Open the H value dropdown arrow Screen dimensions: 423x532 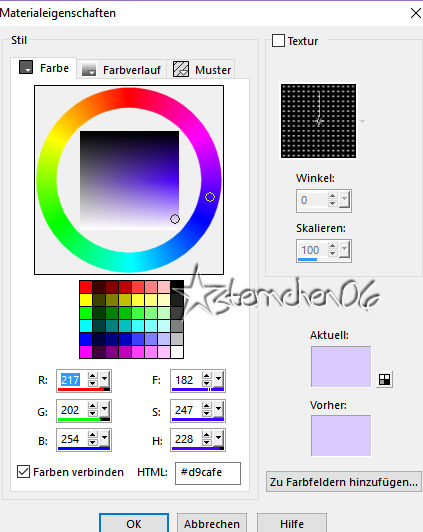pyautogui.click(x=218, y=439)
